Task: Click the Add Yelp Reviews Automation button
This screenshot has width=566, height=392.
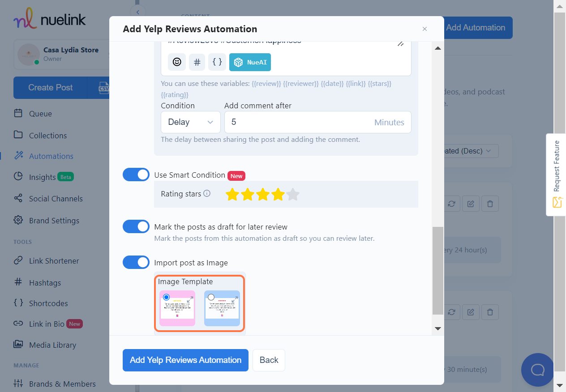Action: click(x=185, y=360)
